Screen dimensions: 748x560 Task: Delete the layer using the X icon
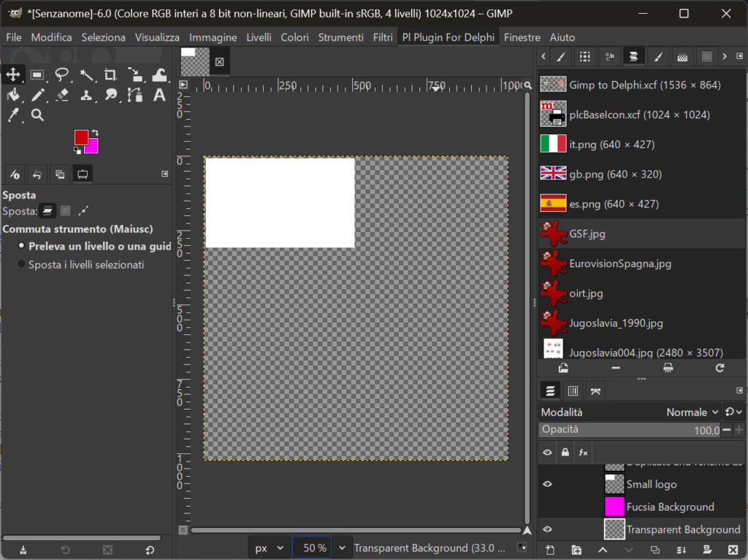click(733, 550)
